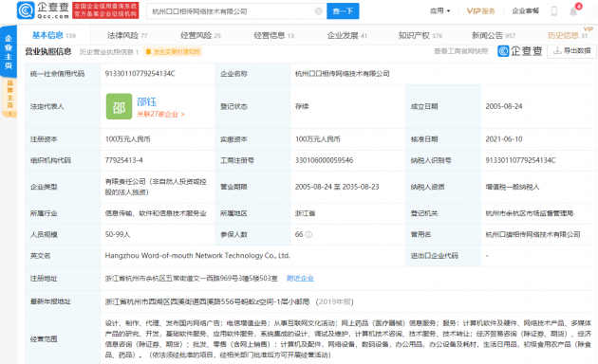Expand the 应用 dropdown menu
Image resolution: width=598 pixels, height=364 pixels.
click(439, 11)
